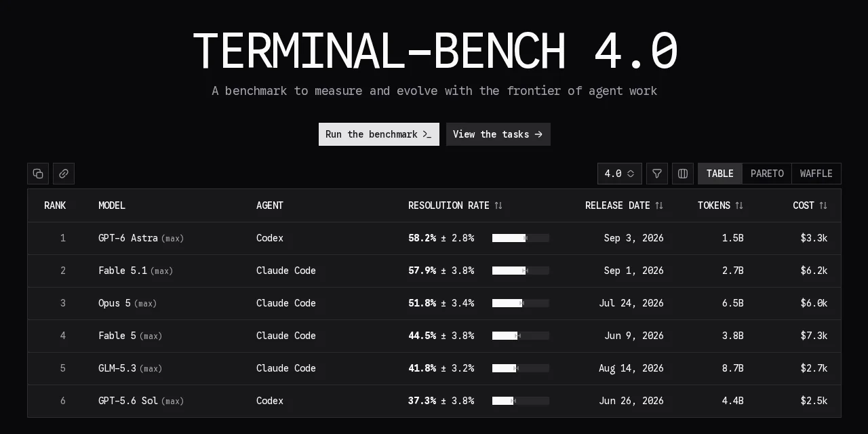Select the Fable 5.1 model row

(x=434, y=271)
